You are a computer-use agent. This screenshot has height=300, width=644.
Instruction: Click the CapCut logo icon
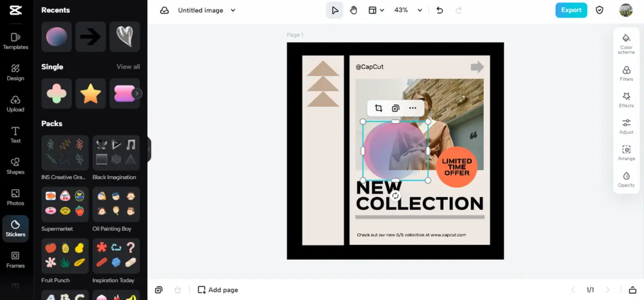pyautogui.click(x=15, y=10)
